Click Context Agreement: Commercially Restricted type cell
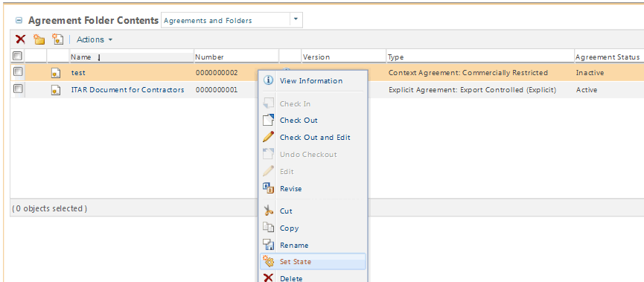 (x=468, y=73)
